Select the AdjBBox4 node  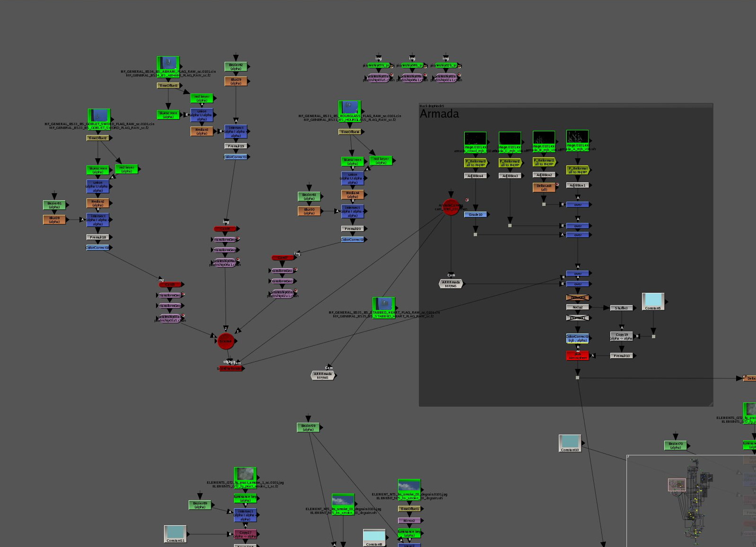(x=476, y=176)
